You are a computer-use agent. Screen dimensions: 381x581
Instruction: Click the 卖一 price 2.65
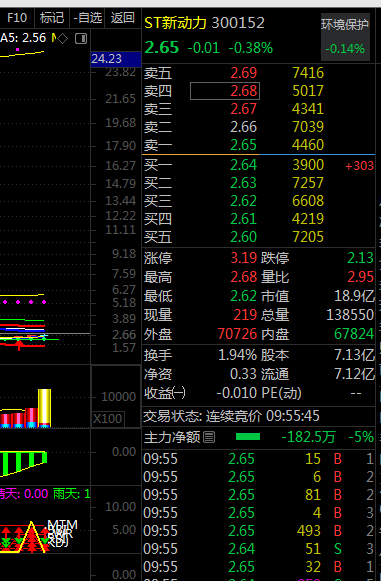pos(243,145)
